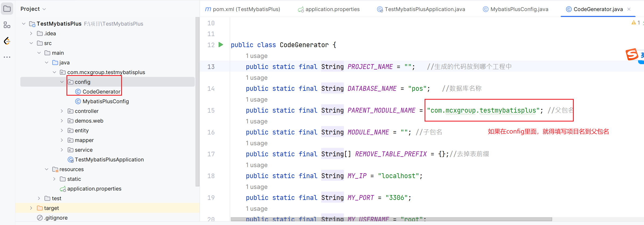Expand the mapper package
644x225 pixels.
[x=62, y=140]
